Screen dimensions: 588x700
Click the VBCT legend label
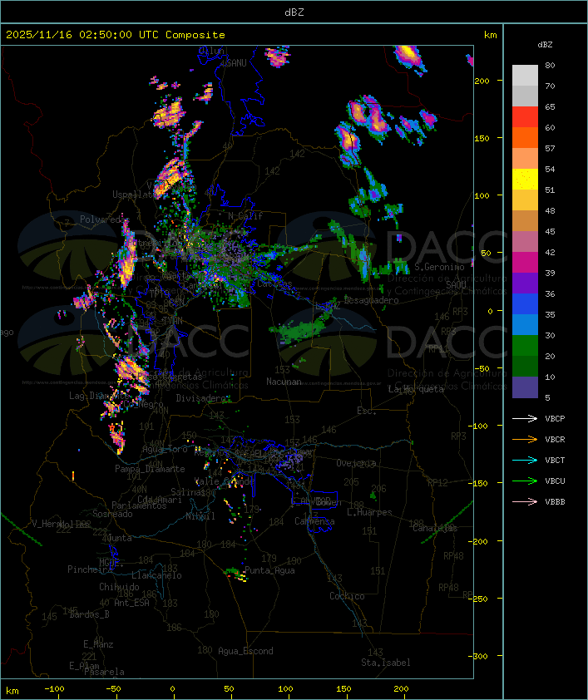point(555,461)
